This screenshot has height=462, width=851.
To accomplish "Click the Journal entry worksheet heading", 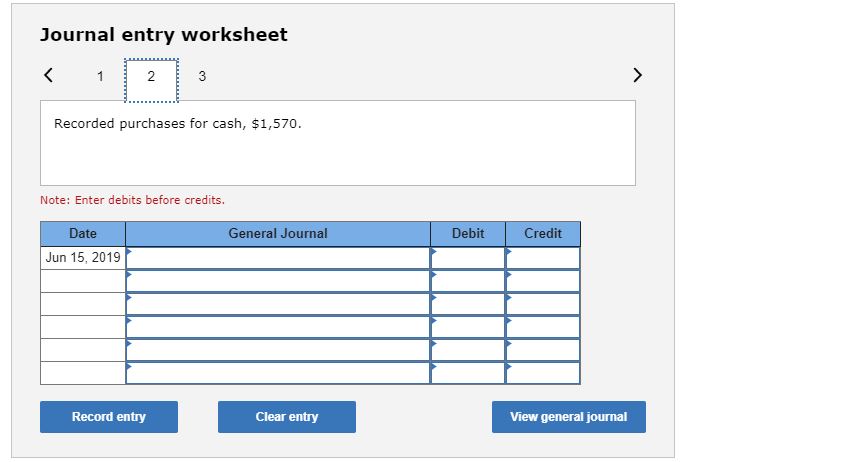I will 163,35.
